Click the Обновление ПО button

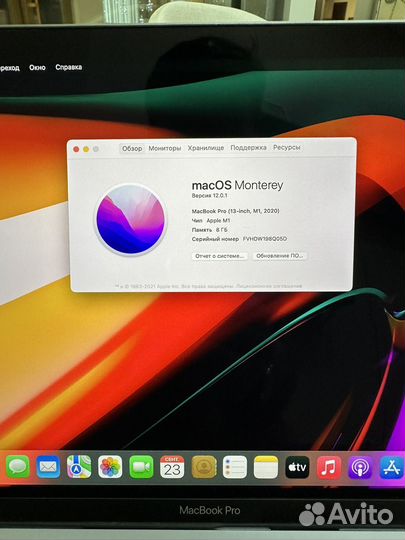[279, 256]
